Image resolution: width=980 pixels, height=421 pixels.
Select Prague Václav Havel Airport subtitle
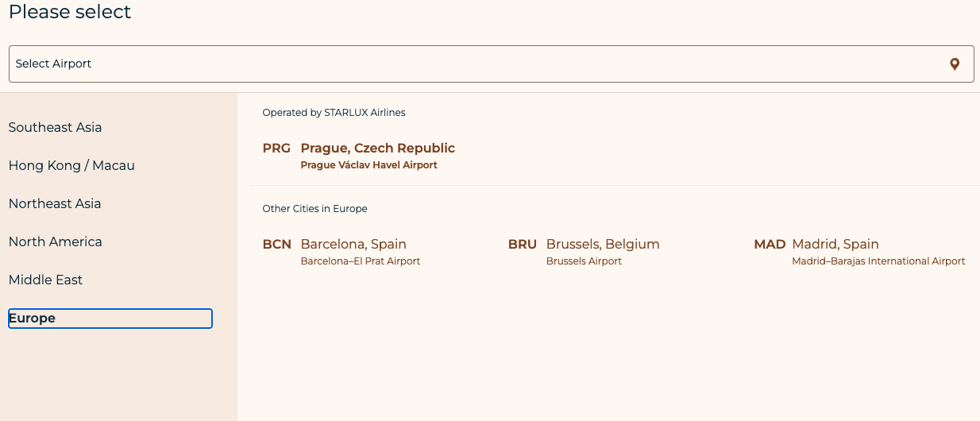click(368, 165)
